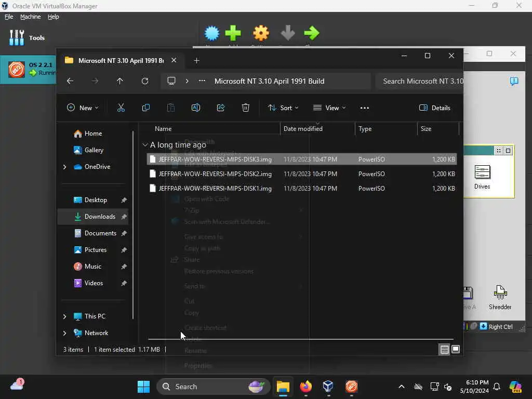Click the VirtualBox Tools icon

(x=17, y=37)
